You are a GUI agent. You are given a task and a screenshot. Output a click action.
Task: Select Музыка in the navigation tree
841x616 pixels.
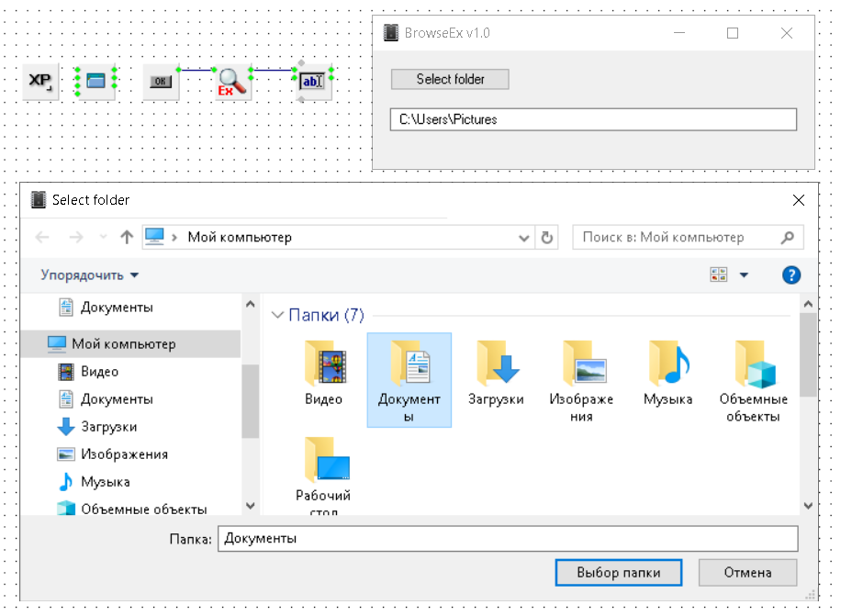tap(105, 482)
